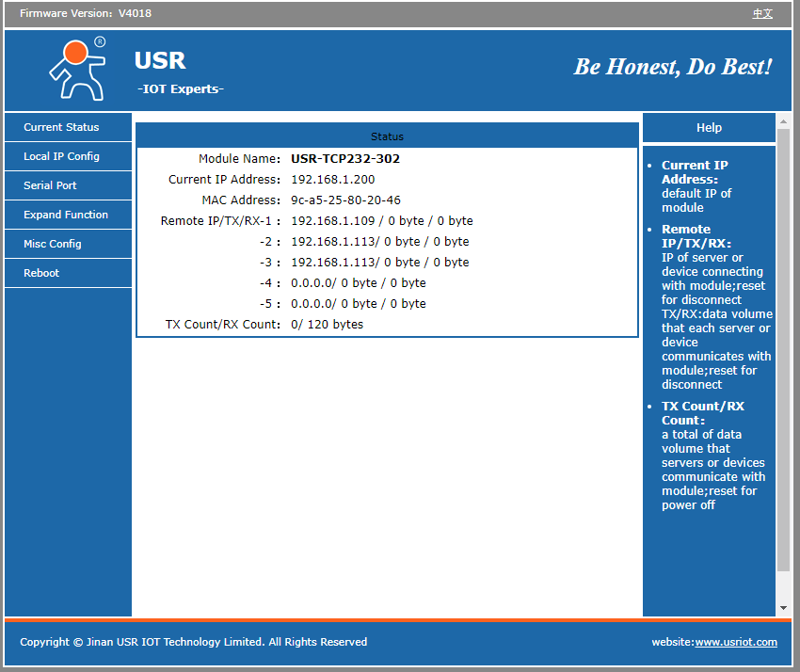Click the scrollbar down arrow
The image size is (800, 672).
coord(784,606)
